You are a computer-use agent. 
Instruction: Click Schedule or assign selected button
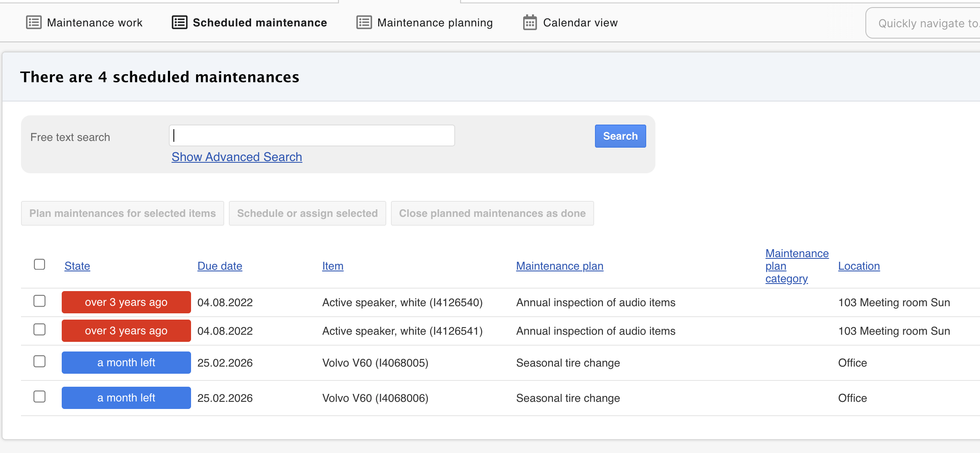[x=307, y=213]
